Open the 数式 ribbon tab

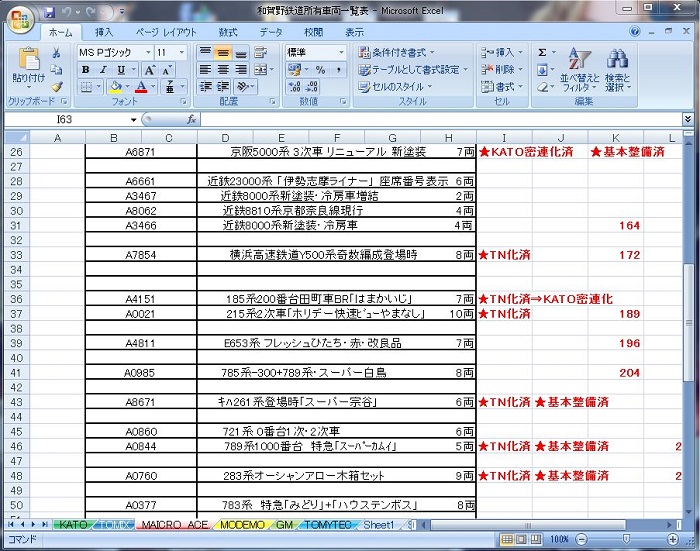tap(228, 32)
